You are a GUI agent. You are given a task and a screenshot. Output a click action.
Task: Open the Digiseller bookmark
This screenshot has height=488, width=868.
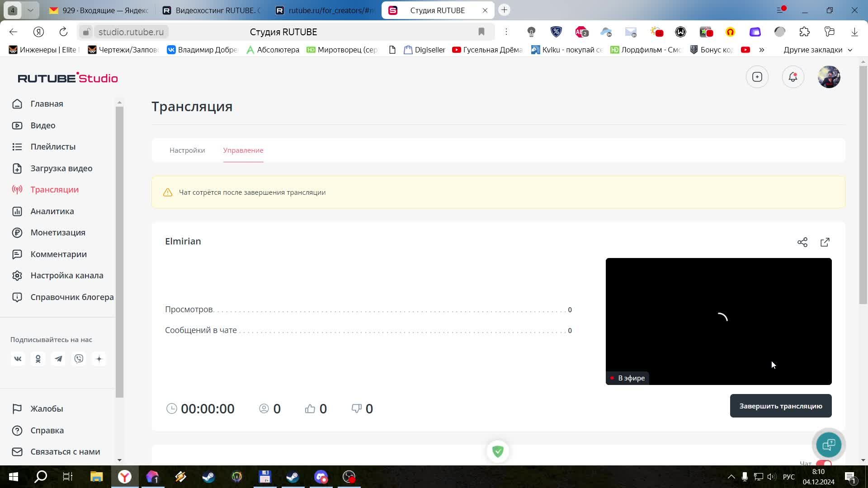tap(425, 50)
